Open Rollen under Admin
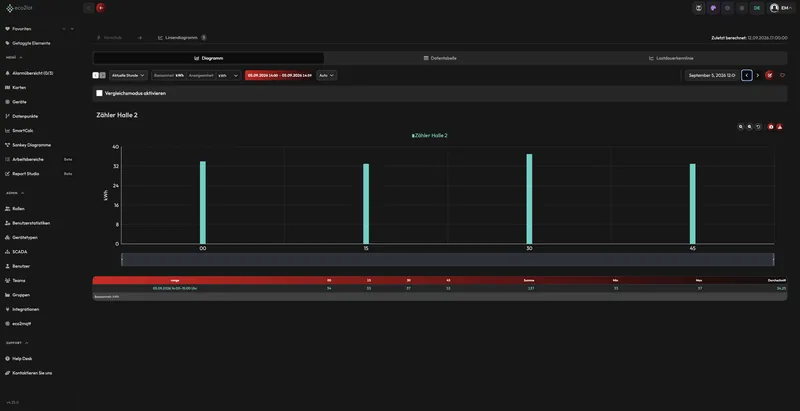The height and width of the screenshot is (411, 800). pos(15,209)
